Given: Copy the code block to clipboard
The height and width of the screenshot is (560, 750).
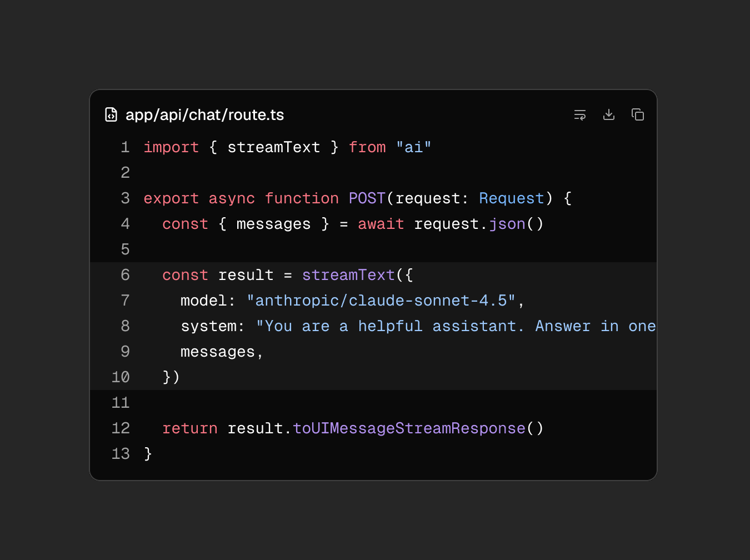Looking at the screenshot, I should click(638, 115).
